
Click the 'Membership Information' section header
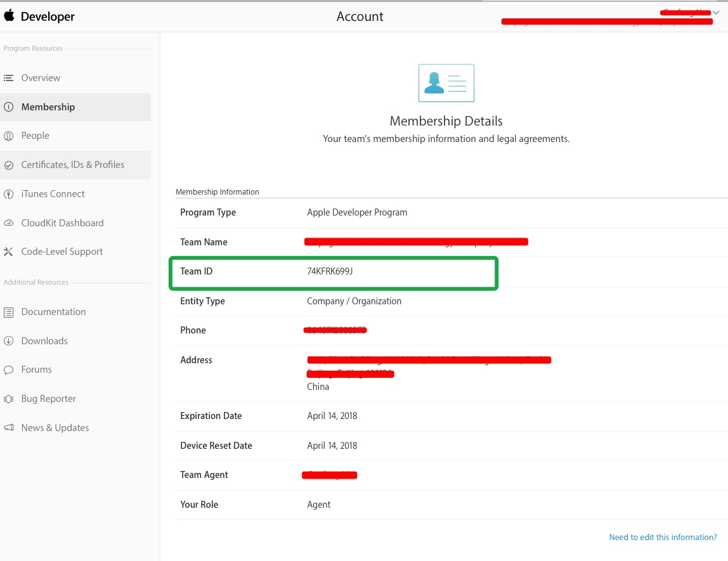pyautogui.click(x=218, y=192)
